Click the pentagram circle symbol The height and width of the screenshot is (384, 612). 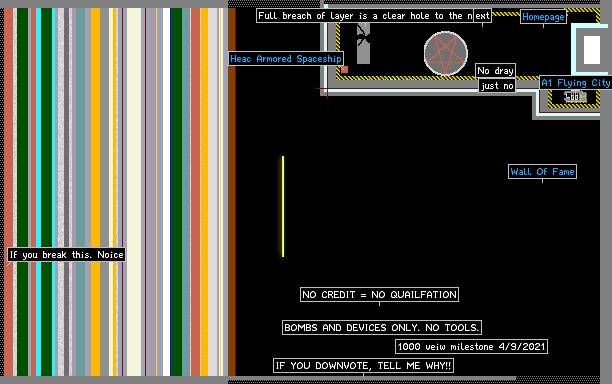(446, 53)
